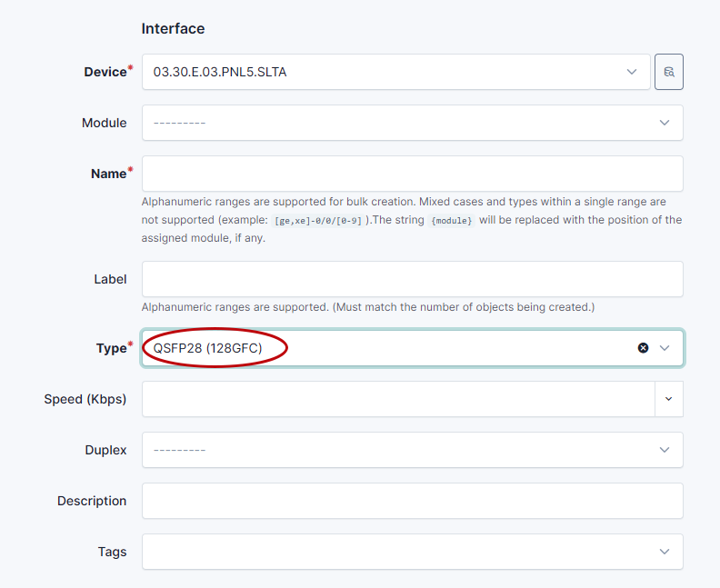720x588 pixels.
Task: Click into the Label text field
Action: [x=412, y=279]
